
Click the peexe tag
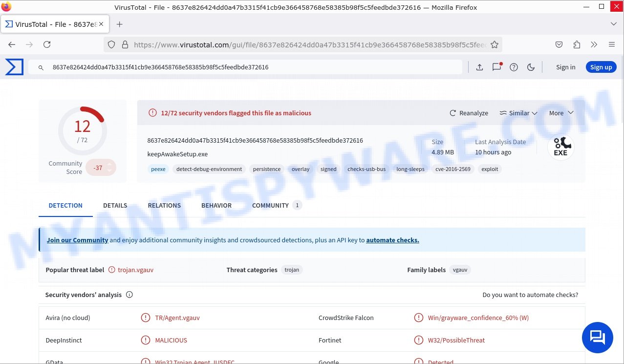tap(158, 169)
